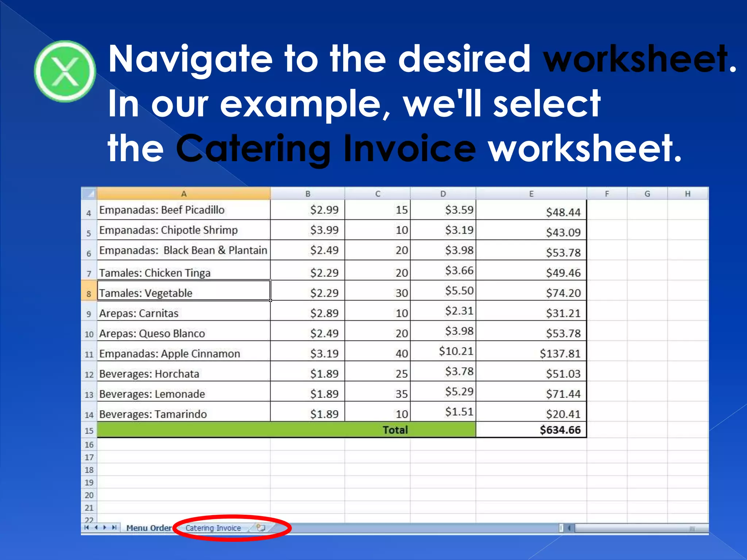747x560 pixels.
Task: Click the total value '$634.66'
Action: (531, 430)
